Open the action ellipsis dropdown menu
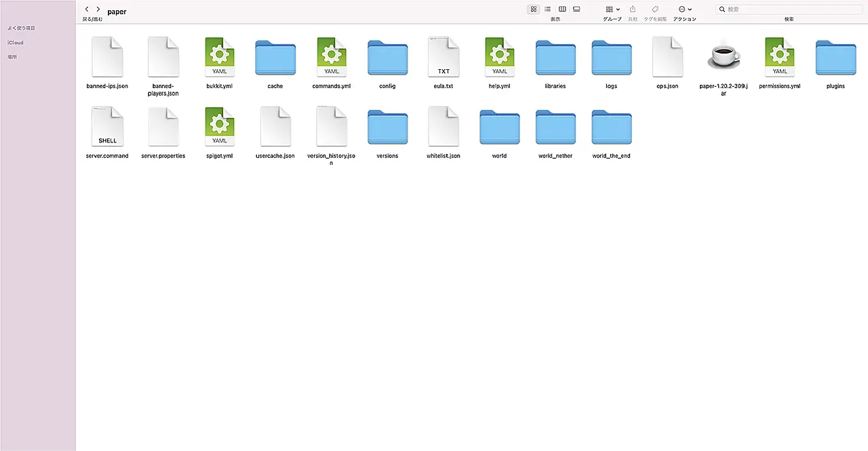 [x=685, y=9]
